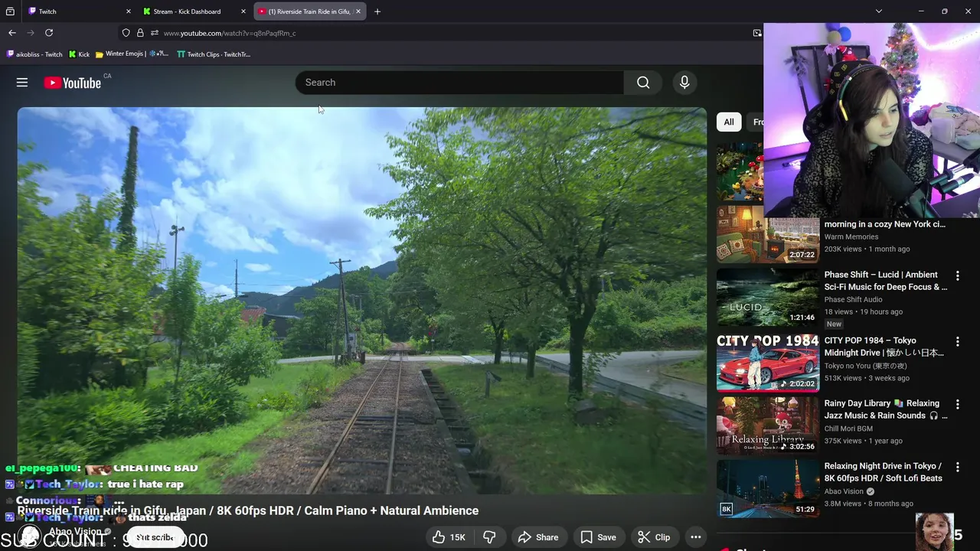Click the tracking protection shield icon

[126, 33]
